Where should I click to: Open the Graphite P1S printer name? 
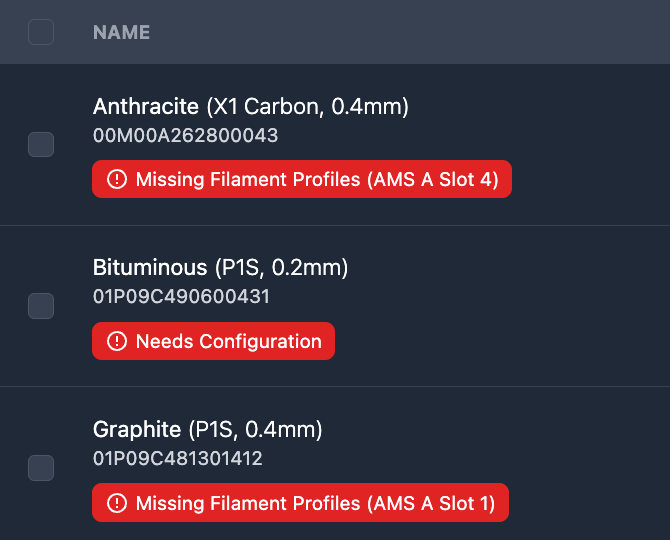click(137, 430)
